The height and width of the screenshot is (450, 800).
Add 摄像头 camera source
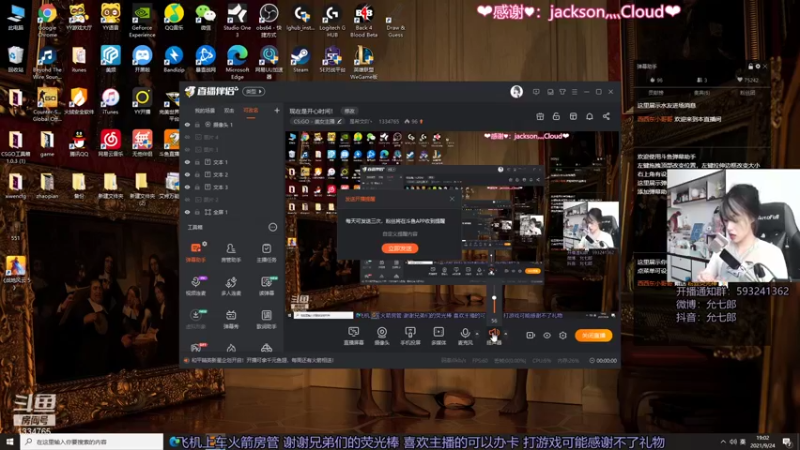pyautogui.click(x=382, y=336)
